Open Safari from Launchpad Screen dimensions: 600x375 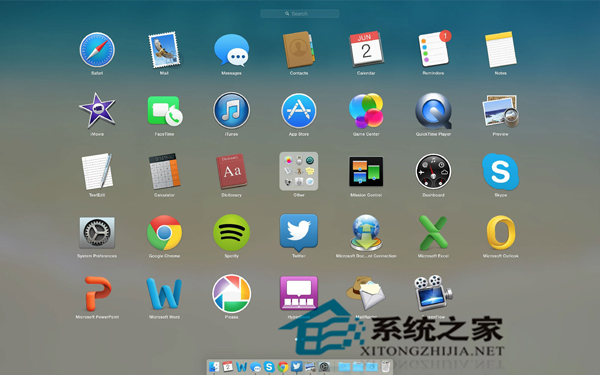click(97, 50)
